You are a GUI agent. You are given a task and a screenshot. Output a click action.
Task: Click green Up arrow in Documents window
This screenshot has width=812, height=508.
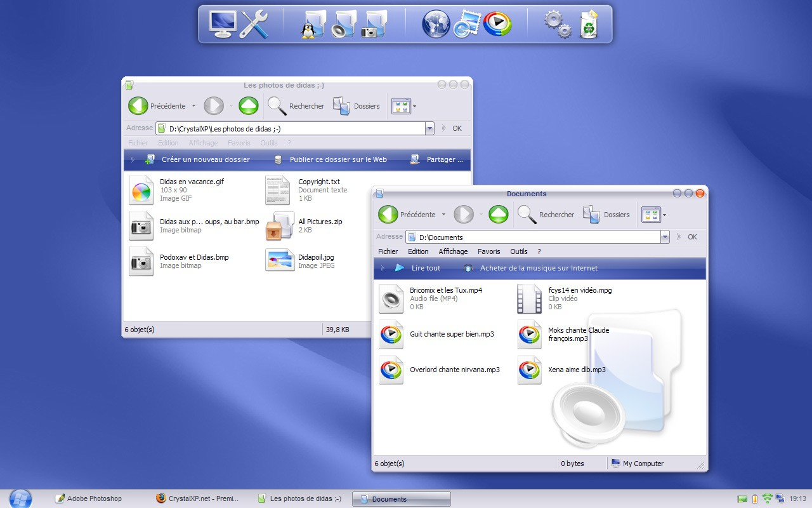499,215
